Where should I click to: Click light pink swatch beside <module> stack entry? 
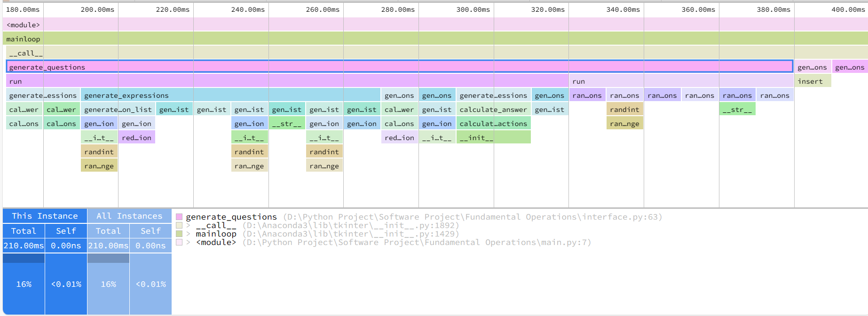[179, 242]
